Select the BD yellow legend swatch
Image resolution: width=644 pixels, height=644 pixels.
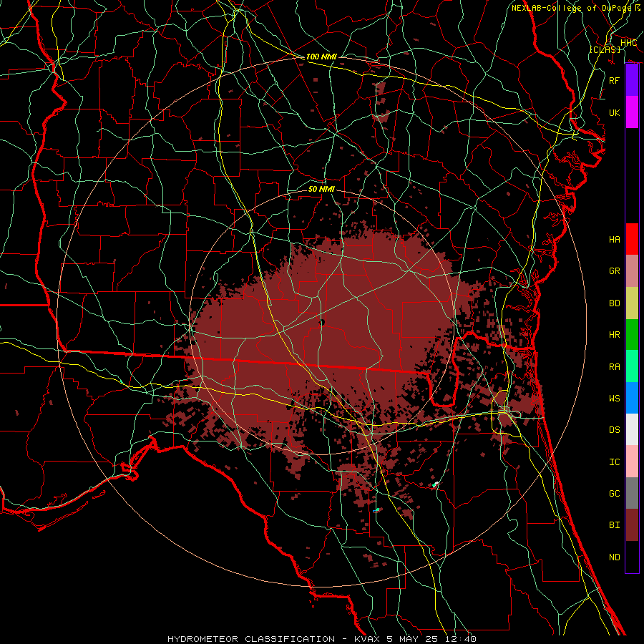tap(632, 303)
